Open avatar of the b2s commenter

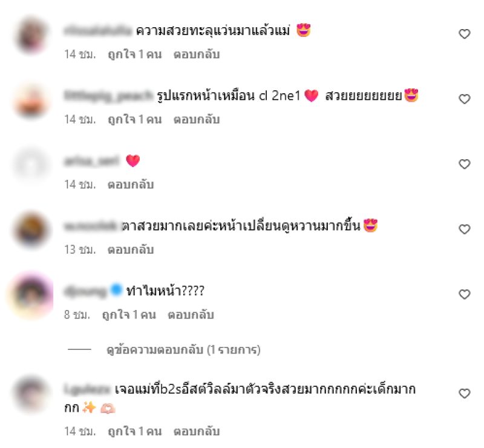[31, 394]
